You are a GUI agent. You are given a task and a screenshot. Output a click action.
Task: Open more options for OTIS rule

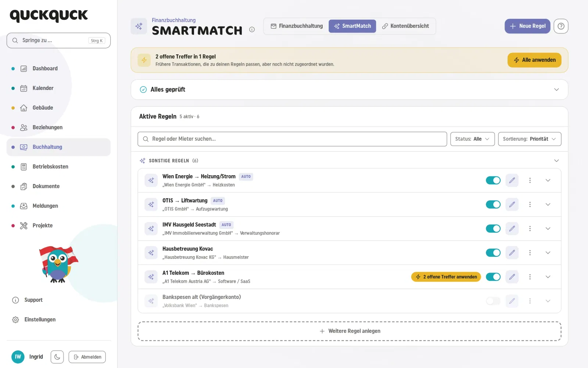[x=530, y=204]
